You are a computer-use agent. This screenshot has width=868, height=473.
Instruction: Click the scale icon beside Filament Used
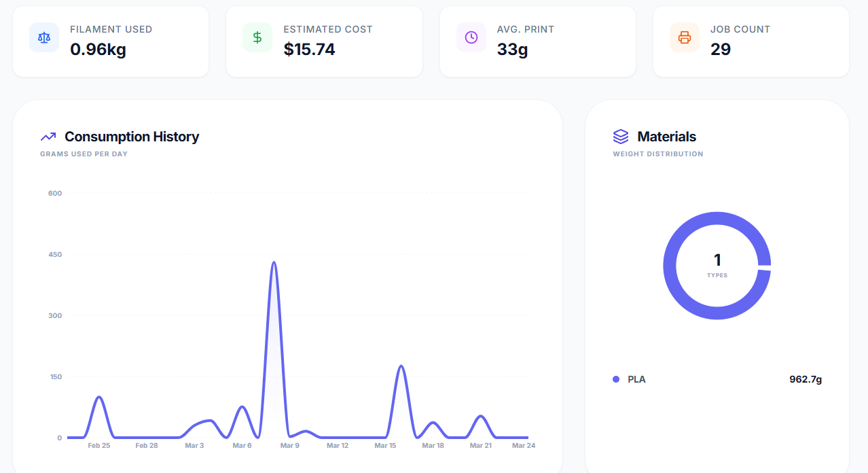pos(44,37)
